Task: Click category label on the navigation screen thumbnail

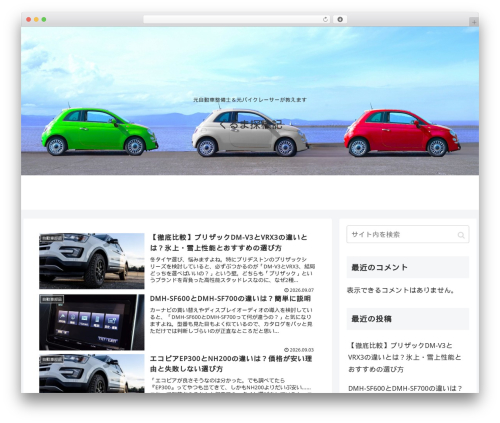Action: tap(52, 299)
